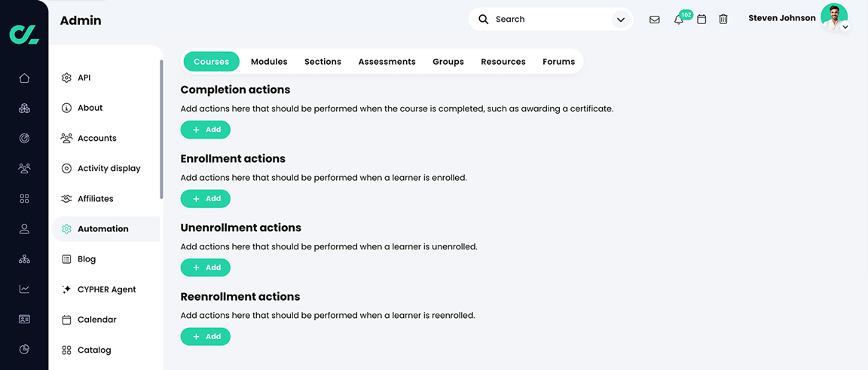Open Catalog settings in admin menu
Viewport: 868px width, 370px height.
(105, 350)
